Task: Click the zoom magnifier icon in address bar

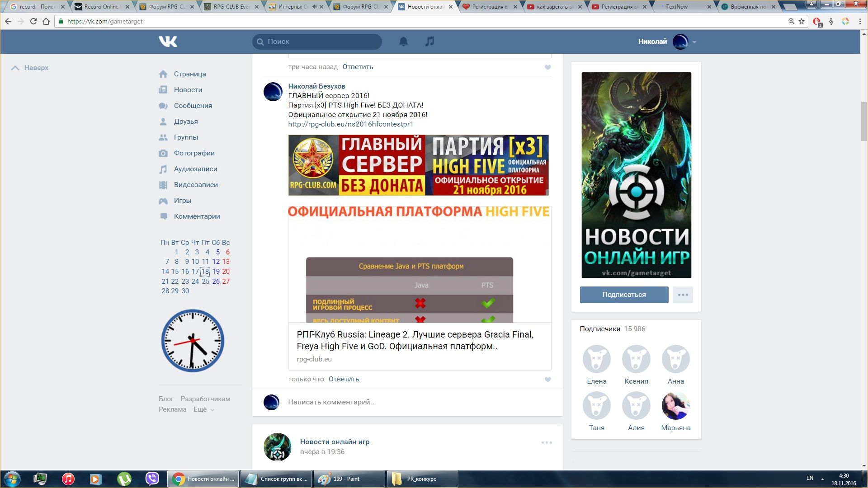Action: (x=791, y=21)
